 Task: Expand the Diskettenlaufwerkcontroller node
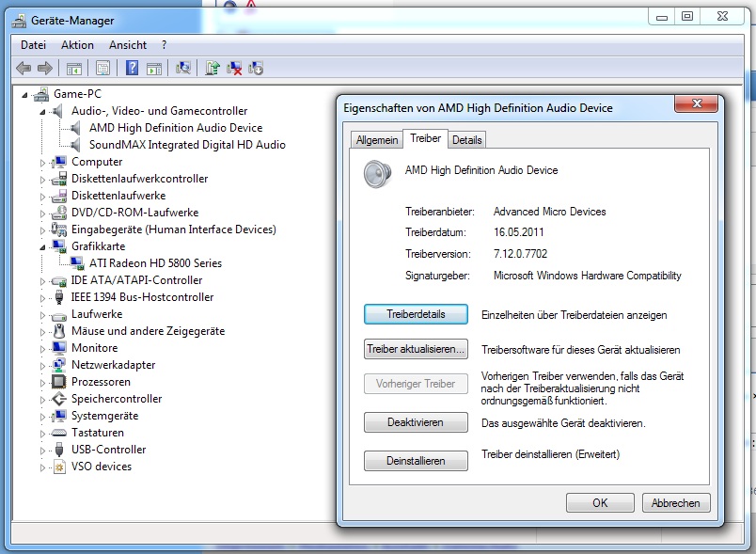point(42,180)
